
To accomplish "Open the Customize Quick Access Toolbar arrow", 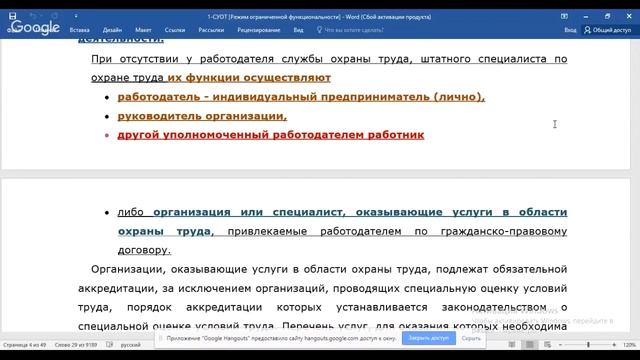I will (x=76, y=16).
